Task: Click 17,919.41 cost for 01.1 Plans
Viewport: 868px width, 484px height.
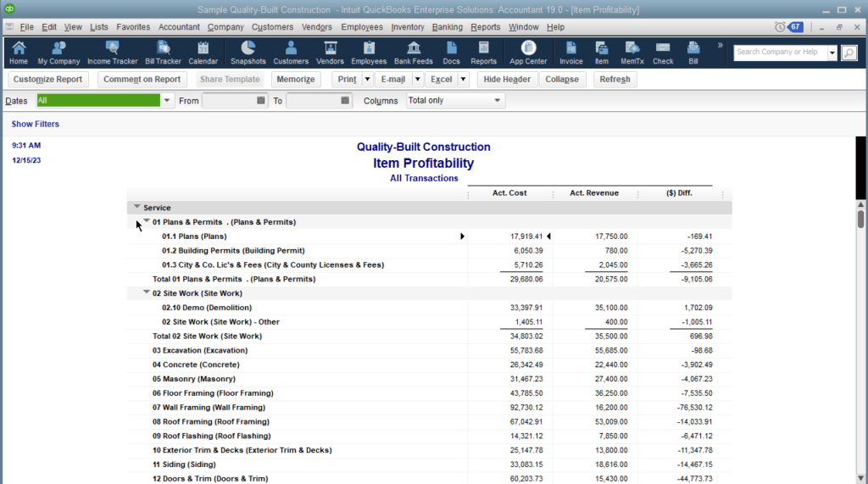Action: pyautogui.click(x=526, y=236)
